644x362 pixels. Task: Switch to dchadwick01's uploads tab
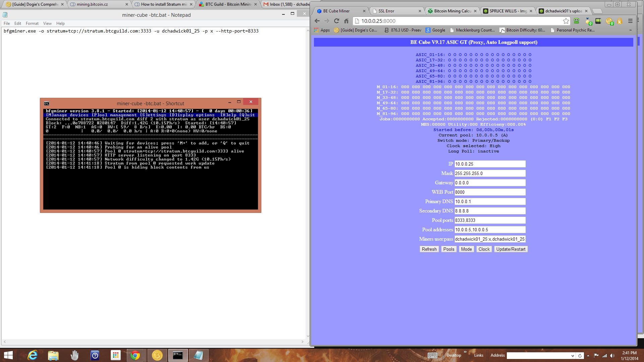click(x=563, y=11)
